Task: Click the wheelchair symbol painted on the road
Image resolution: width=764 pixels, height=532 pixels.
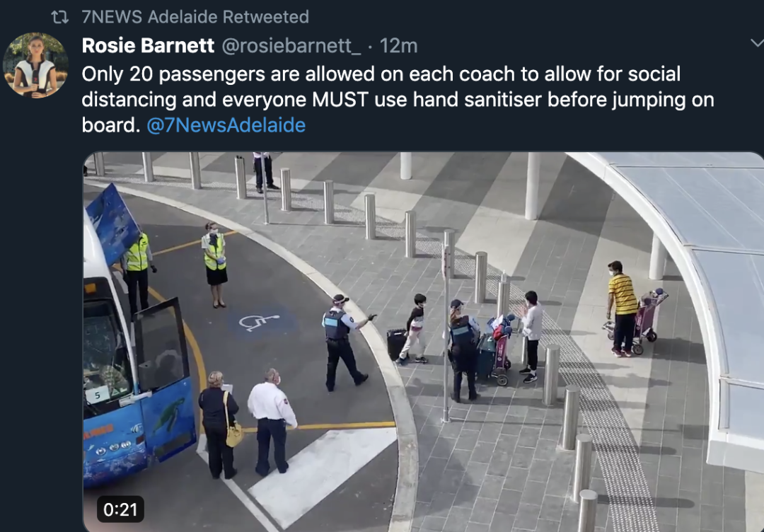Action: click(259, 323)
